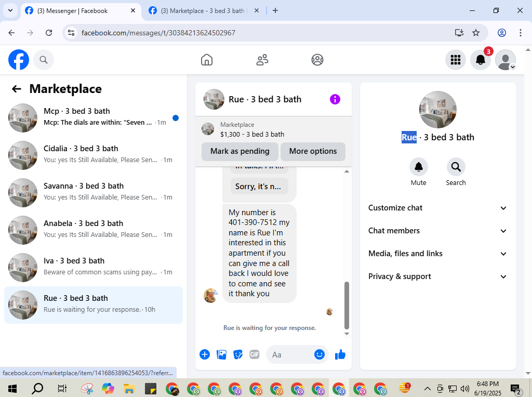Open Chrome three-dot menu

click(521, 33)
